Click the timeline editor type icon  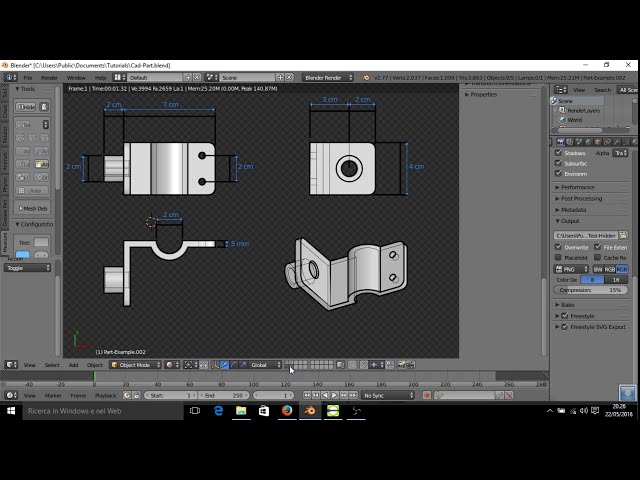pos(11,395)
